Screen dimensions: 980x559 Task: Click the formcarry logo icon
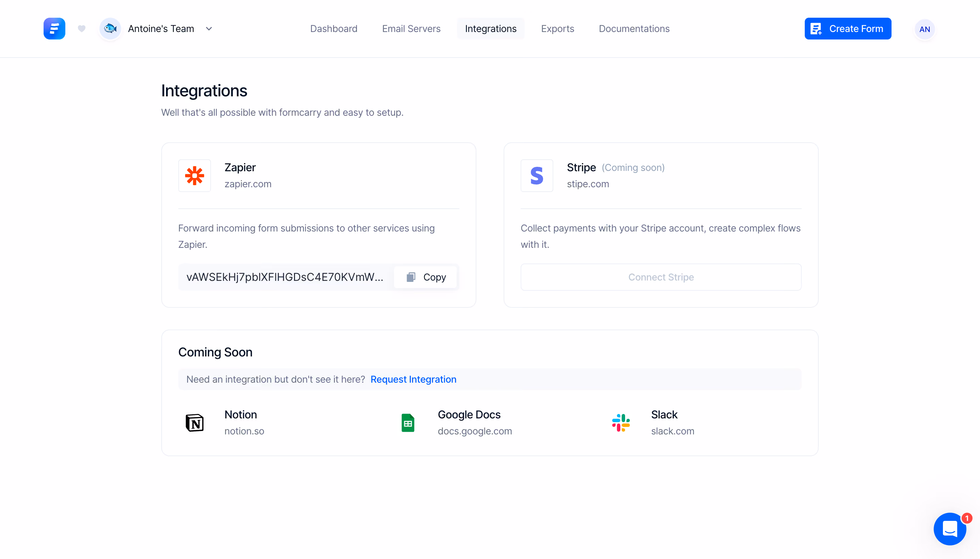click(x=54, y=28)
